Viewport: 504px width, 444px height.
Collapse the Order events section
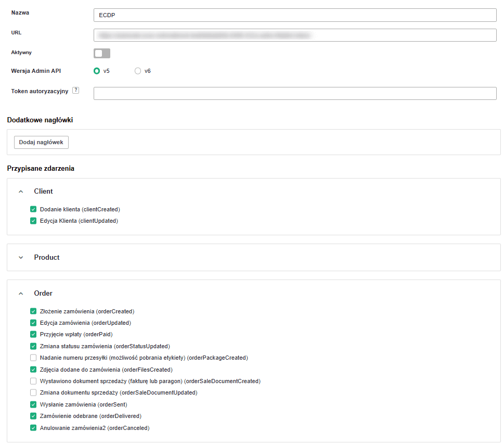point(21,294)
